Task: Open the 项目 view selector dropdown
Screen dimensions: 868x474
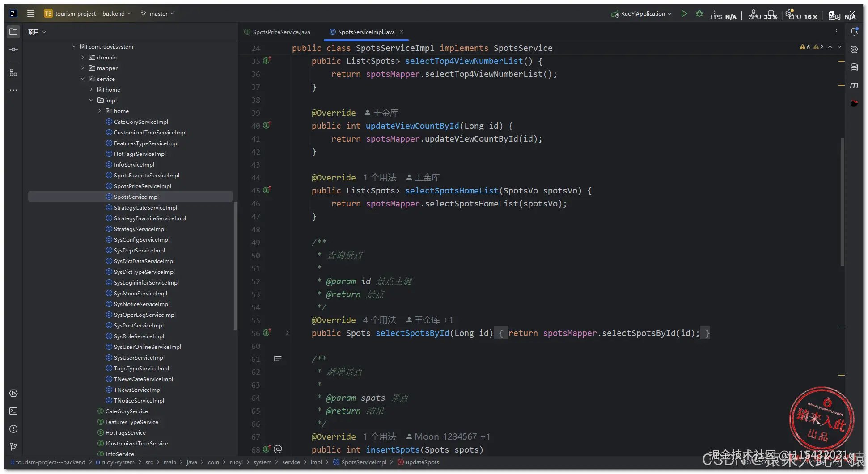Action: coord(37,32)
